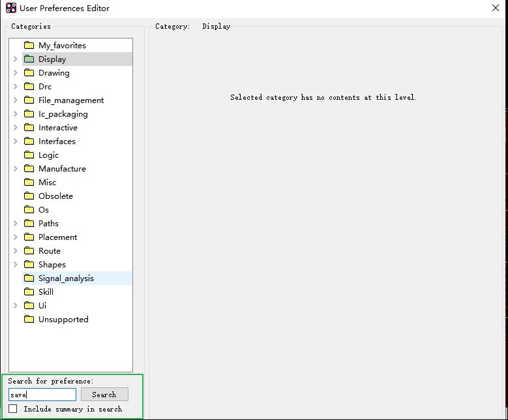Expand the Route category arrow
Image resolution: width=508 pixels, height=420 pixels.
click(x=16, y=251)
